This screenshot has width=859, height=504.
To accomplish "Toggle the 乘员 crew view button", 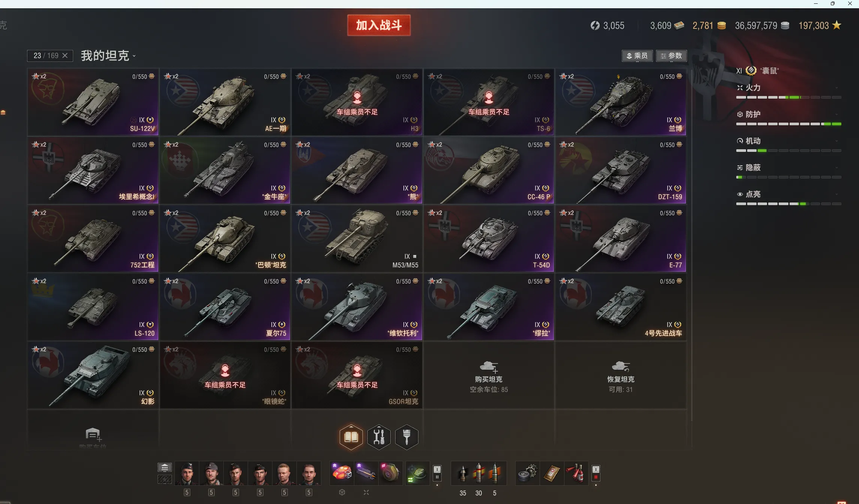I will [x=637, y=56].
